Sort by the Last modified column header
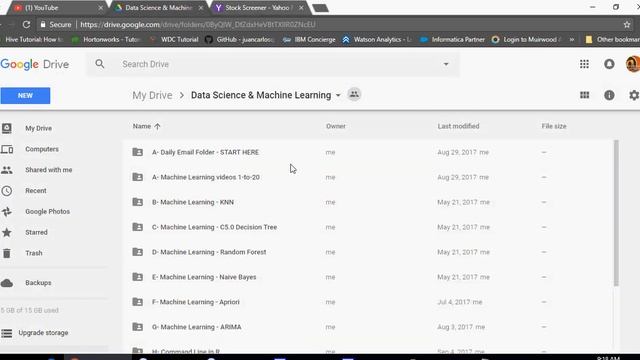 pyautogui.click(x=458, y=126)
